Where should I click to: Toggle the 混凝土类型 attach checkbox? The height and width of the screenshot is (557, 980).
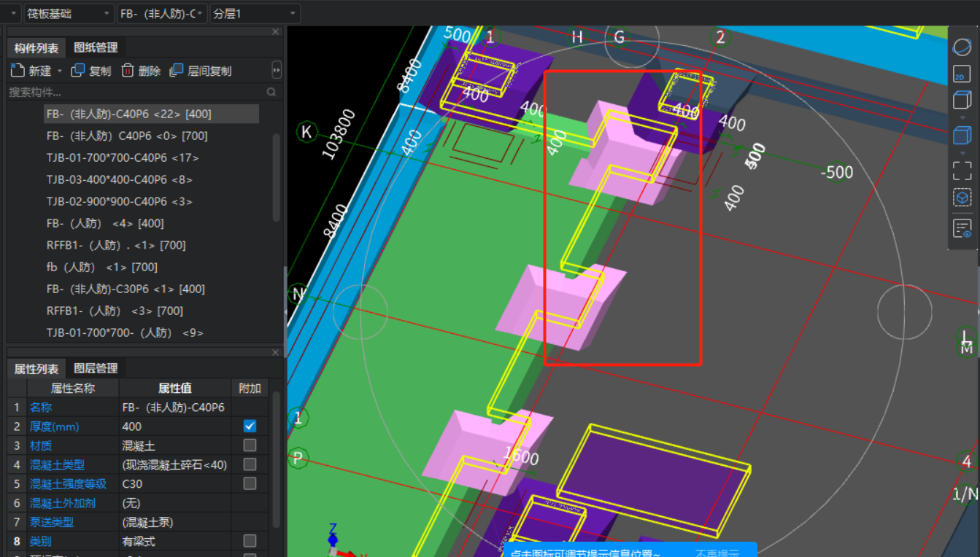coord(250,464)
